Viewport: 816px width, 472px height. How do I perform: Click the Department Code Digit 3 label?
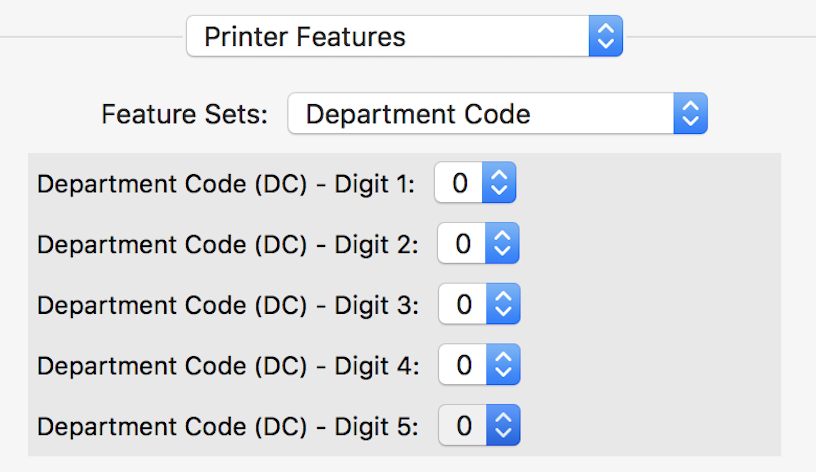click(x=227, y=304)
